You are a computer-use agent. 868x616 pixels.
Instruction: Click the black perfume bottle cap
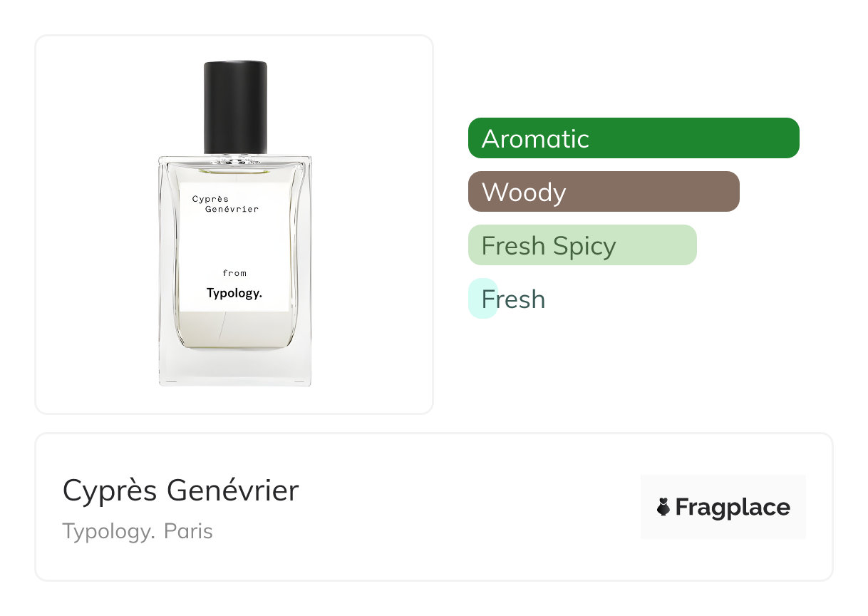pos(235,107)
